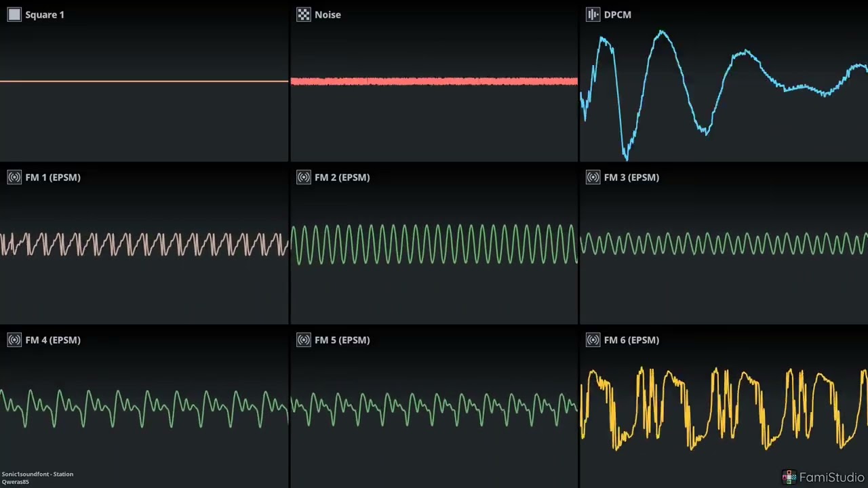Click the FM 4 (EPSM) channel icon

(x=14, y=340)
